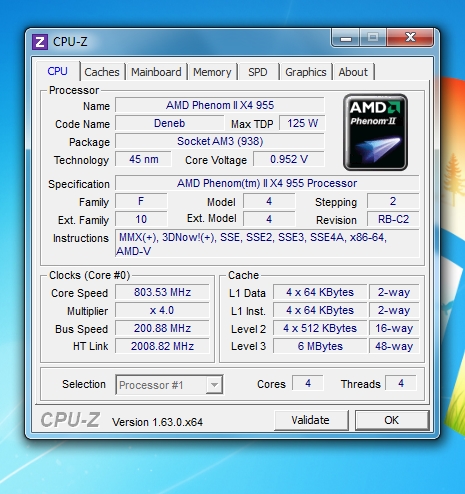Select the CPU tab
Screen dimensions: 465x494
click(x=57, y=71)
